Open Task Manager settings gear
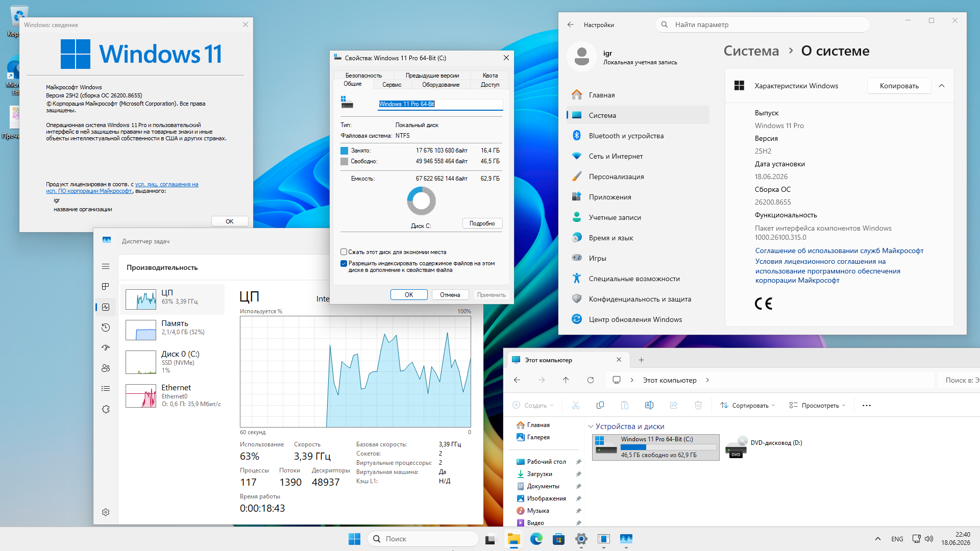 pyautogui.click(x=106, y=512)
